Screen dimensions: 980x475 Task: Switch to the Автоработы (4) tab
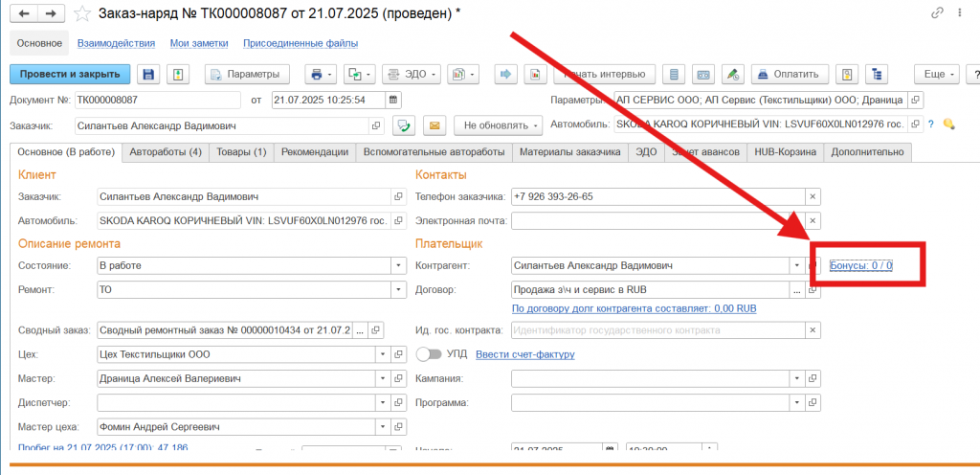point(166,151)
